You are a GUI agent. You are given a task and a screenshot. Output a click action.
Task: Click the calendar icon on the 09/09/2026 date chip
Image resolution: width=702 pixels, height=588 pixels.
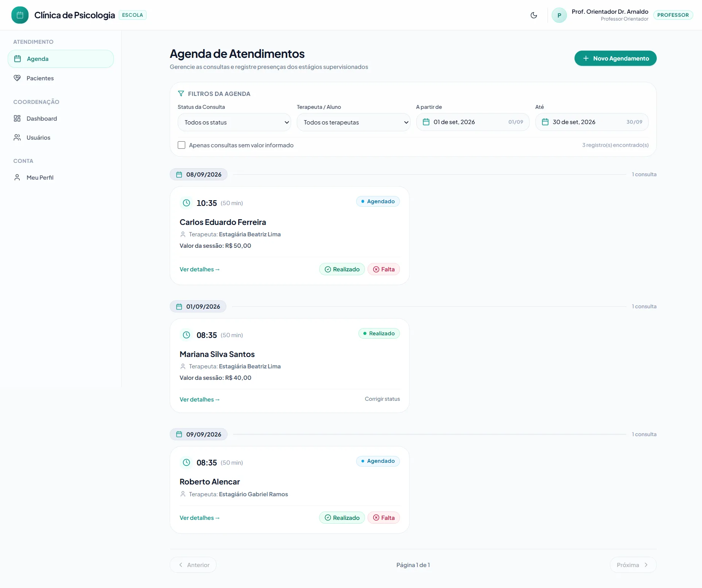(179, 434)
